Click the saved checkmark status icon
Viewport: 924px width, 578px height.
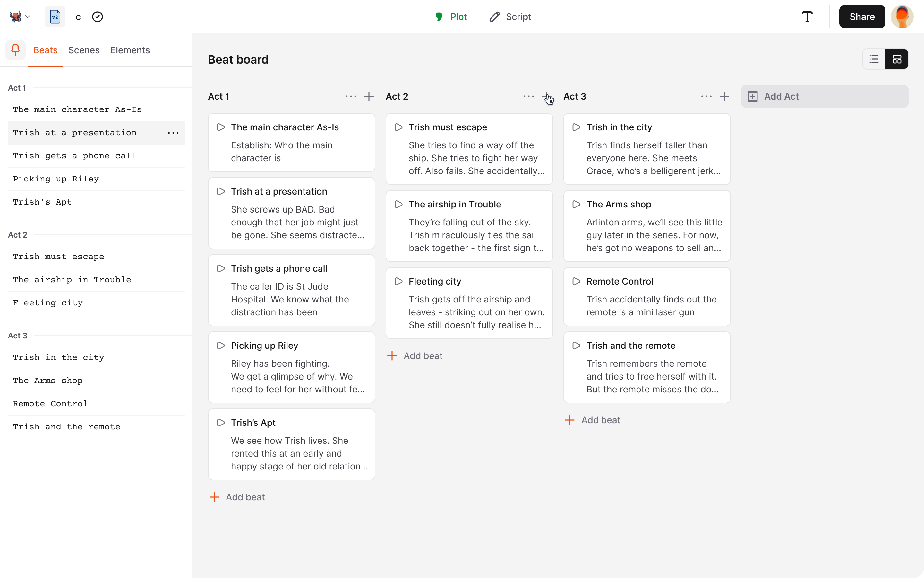(x=98, y=16)
